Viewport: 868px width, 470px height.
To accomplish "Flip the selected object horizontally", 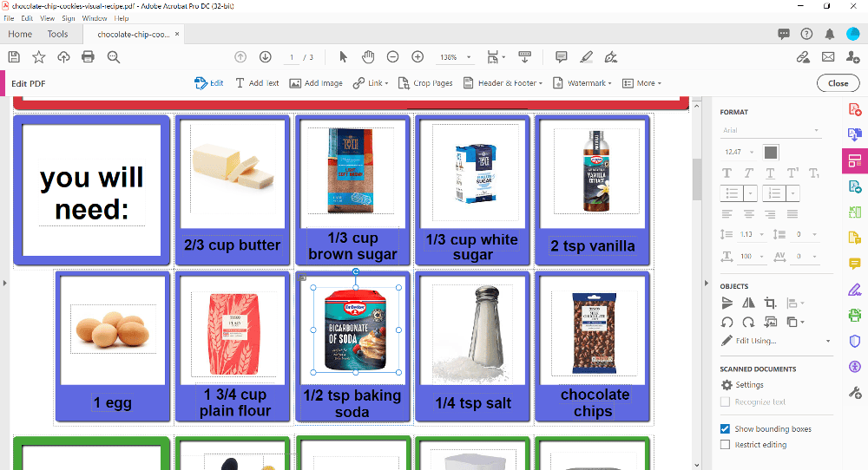I will 748,303.
